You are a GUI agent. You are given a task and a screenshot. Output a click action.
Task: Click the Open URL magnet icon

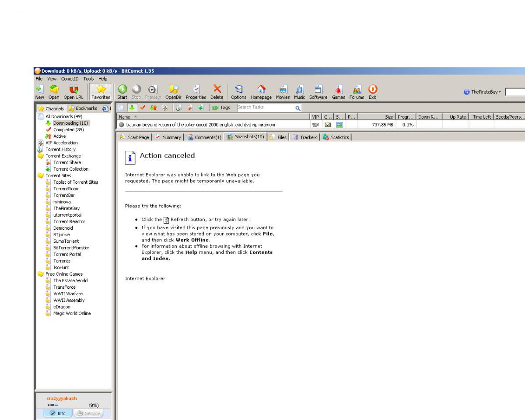click(73, 92)
